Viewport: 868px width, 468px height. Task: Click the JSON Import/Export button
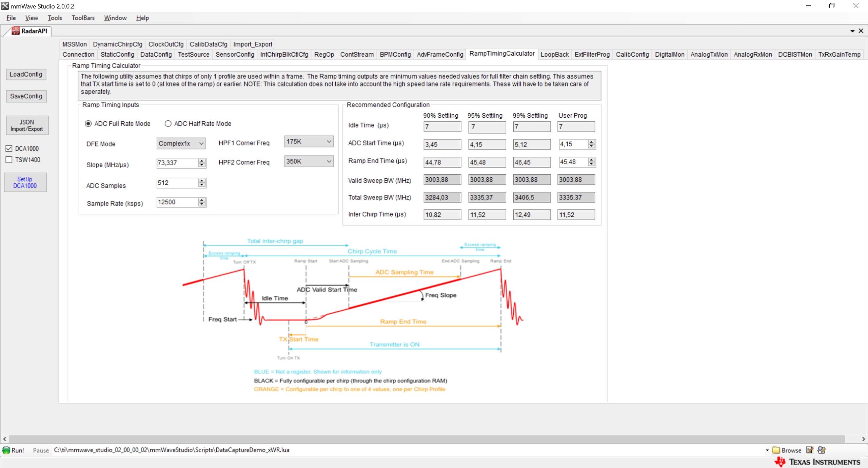tap(27, 125)
